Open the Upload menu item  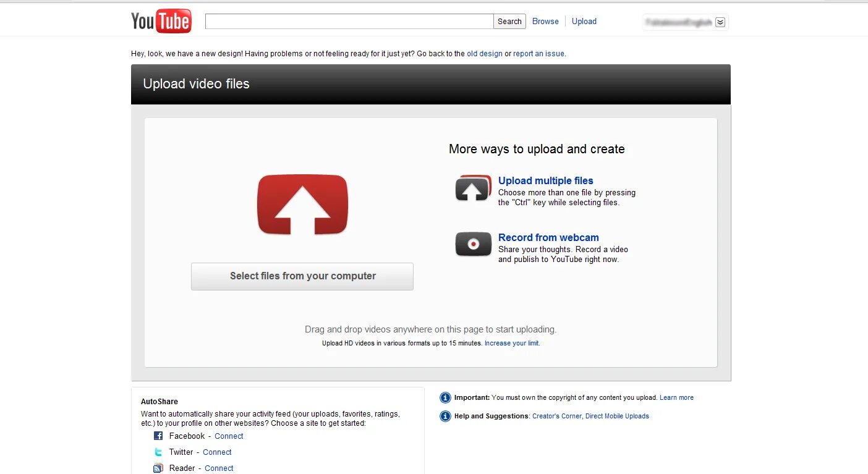pos(584,21)
